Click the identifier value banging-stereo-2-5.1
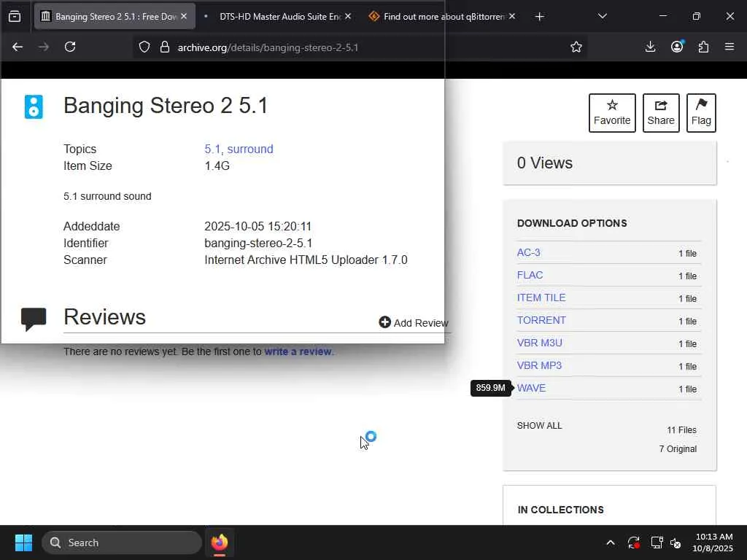Viewport: 747px width, 560px height. click(x=258, y=243)
